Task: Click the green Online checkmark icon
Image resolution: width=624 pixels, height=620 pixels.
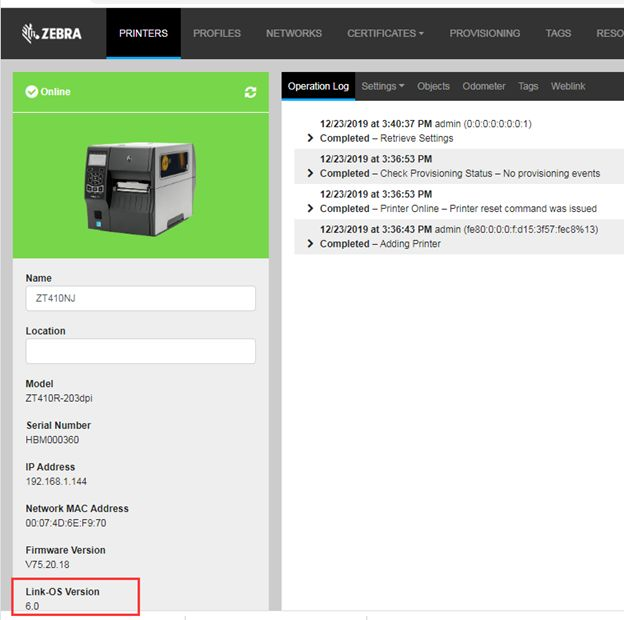Action: point(31,92)
